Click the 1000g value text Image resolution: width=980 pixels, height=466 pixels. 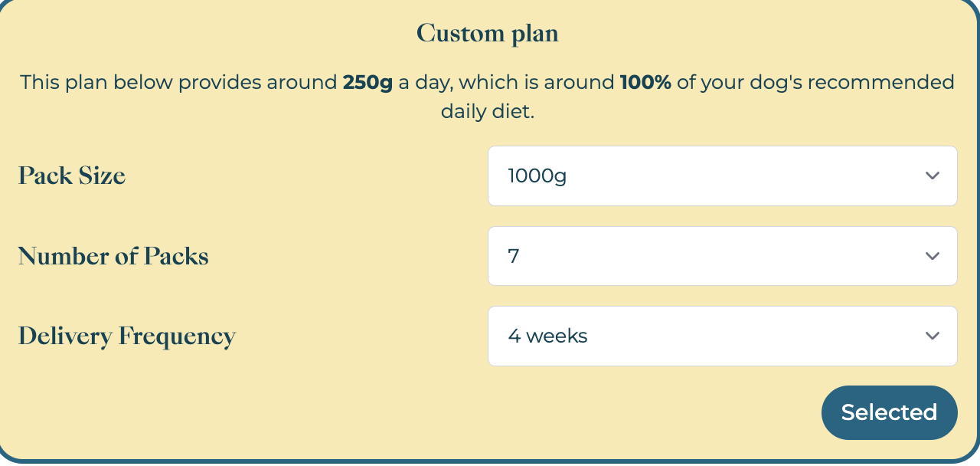pyautogui.click(x=537, y=176)
